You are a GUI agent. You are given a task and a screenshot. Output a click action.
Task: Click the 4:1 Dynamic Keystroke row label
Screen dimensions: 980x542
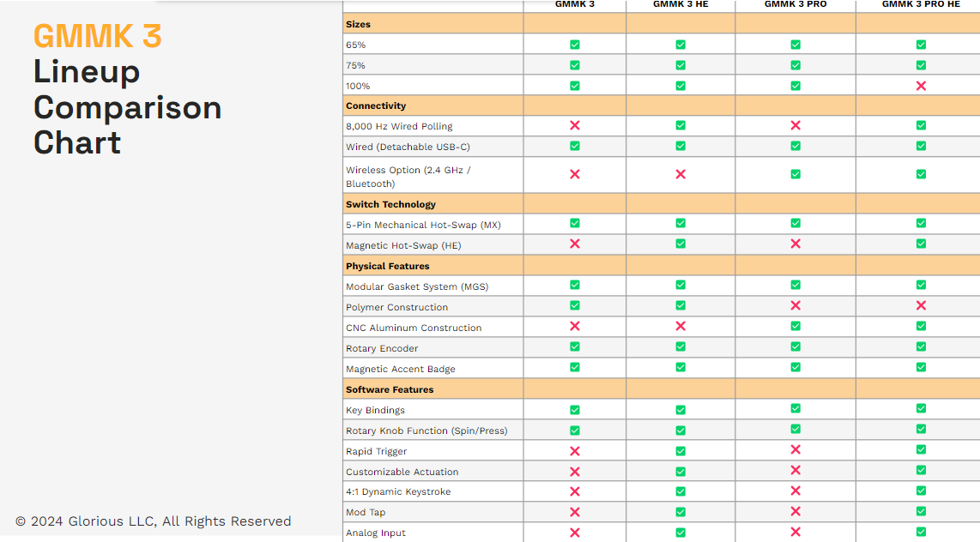[398, 492]
